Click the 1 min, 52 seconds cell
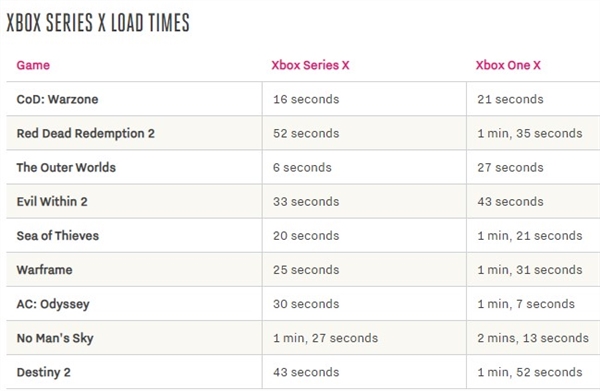The image size is (600, 391). 530,372
